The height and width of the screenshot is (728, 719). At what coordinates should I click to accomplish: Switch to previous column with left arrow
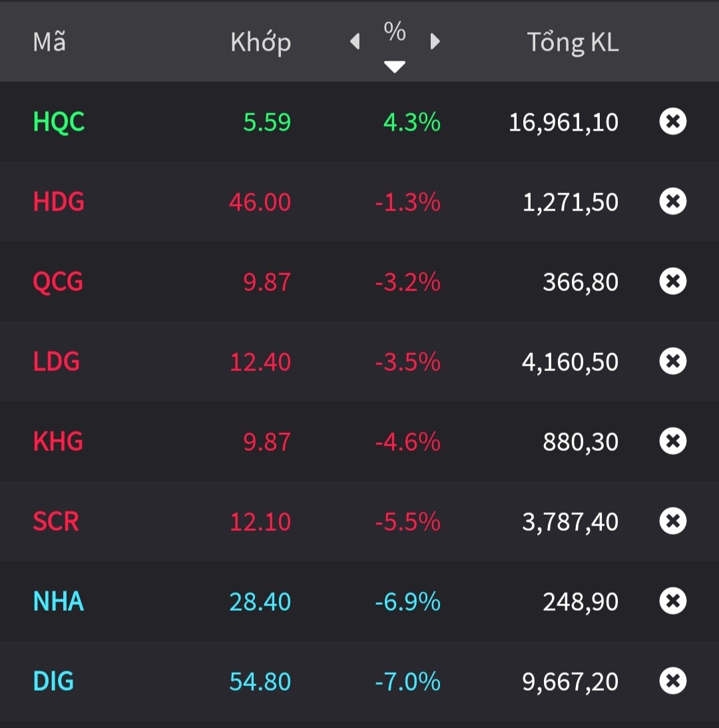[355, 42]
